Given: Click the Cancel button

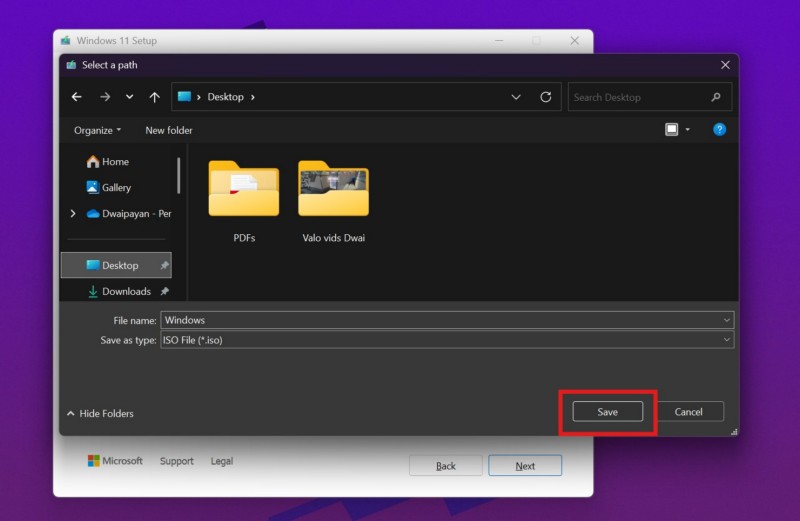Looking at the screenshot, I should click(x=689, y=412).
